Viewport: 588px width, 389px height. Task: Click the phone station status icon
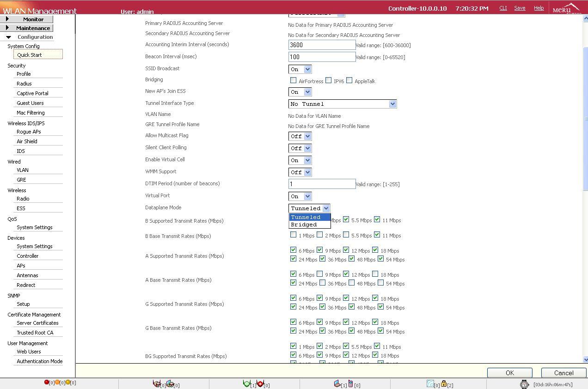[x=351, y=383]
